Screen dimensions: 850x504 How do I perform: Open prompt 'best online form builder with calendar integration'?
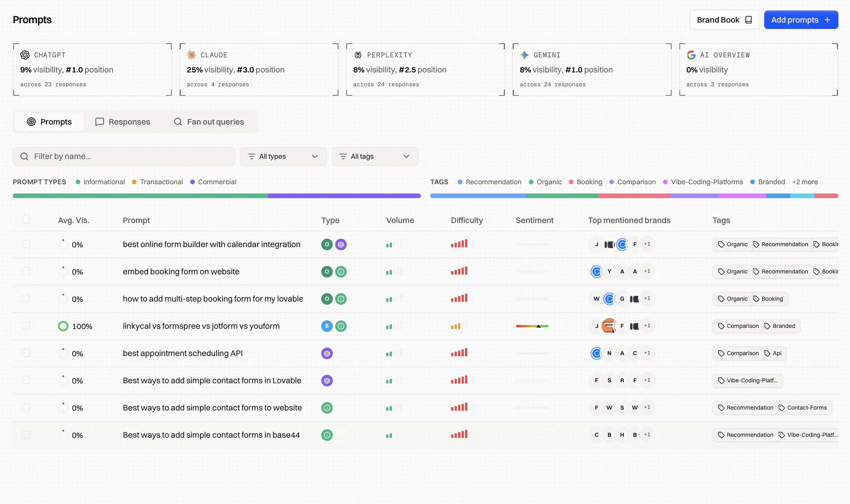point(211,244)
